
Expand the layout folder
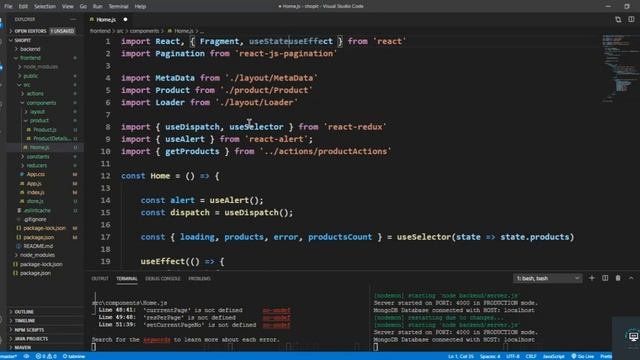point(37,111)
